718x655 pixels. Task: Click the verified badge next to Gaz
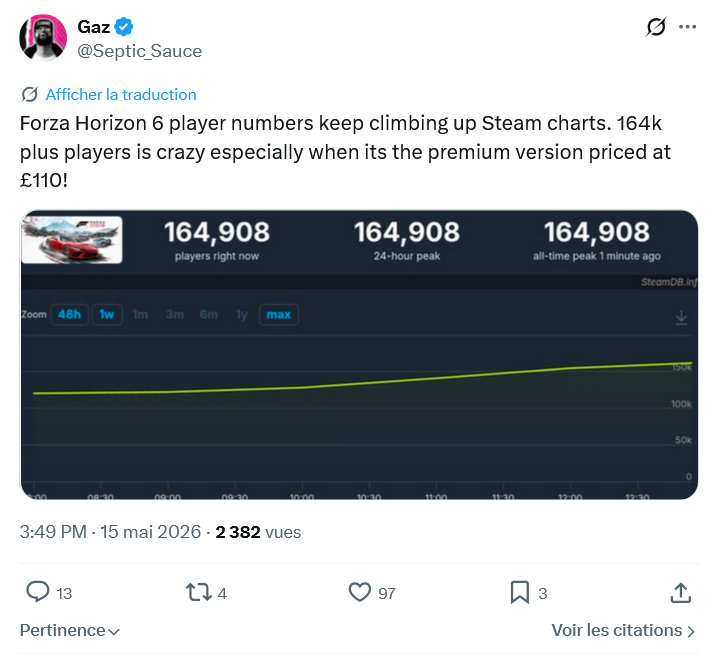point(124,27)
